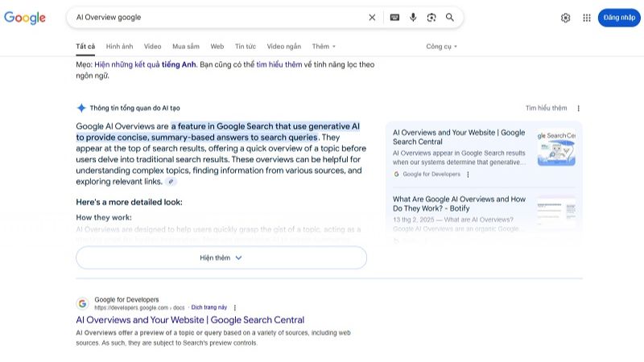Click 'Thông tin tổng quan do AI tạo' label

[x=134, y=108]
